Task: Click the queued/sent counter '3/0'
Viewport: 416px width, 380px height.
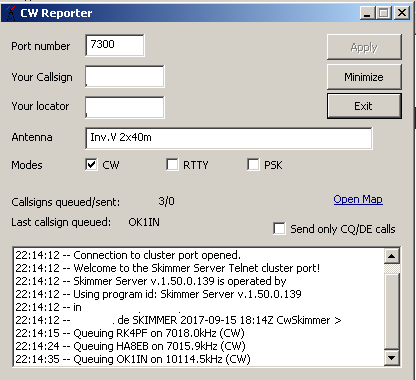Action: (x=166, y=201)
